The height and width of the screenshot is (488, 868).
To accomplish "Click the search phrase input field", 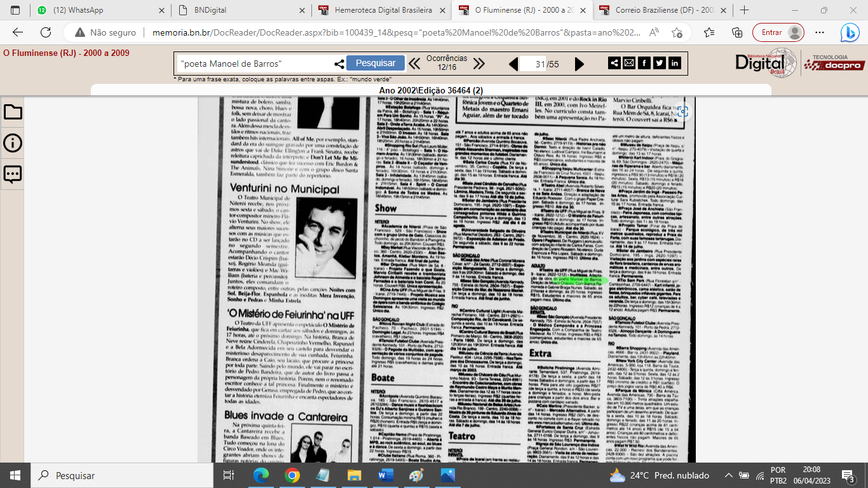I will [255, 64].
